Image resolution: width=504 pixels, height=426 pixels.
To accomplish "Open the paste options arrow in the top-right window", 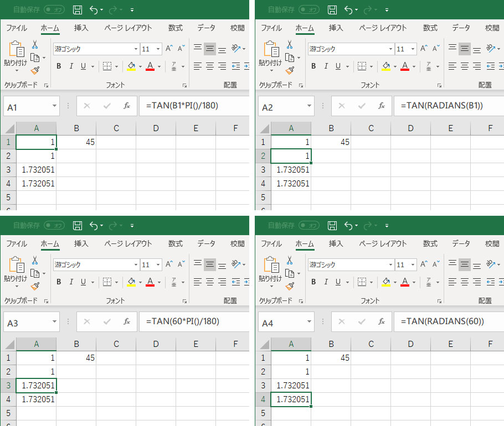I will point(271,70).
